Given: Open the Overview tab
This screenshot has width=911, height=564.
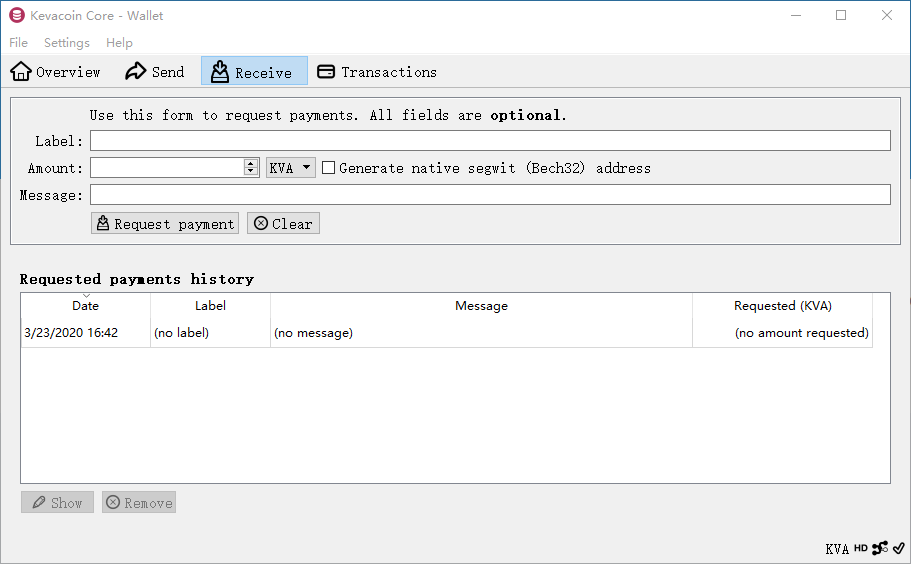Looking at the screenshot, I should [55, 72].
